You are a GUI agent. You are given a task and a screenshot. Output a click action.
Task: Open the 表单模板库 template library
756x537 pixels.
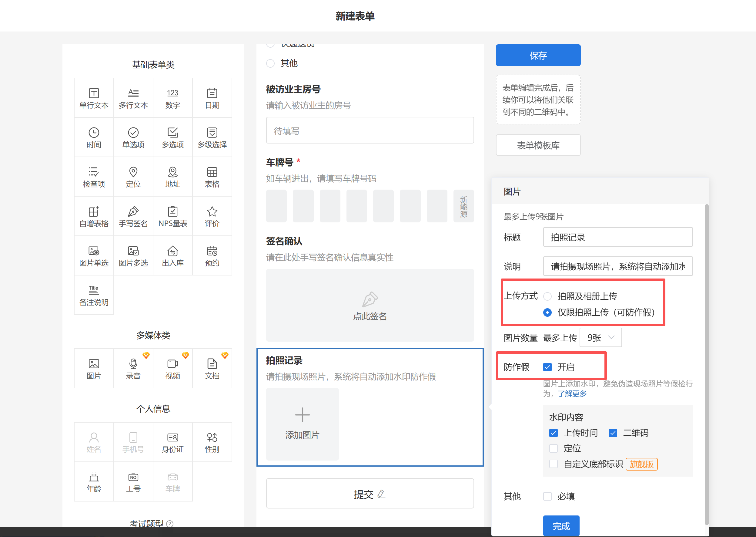[538, 145]
